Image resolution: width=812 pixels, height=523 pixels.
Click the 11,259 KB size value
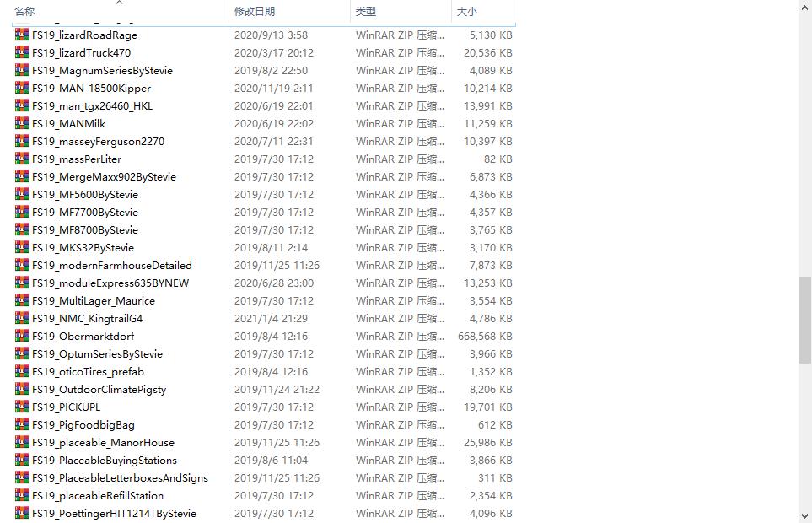coord(488,124)
